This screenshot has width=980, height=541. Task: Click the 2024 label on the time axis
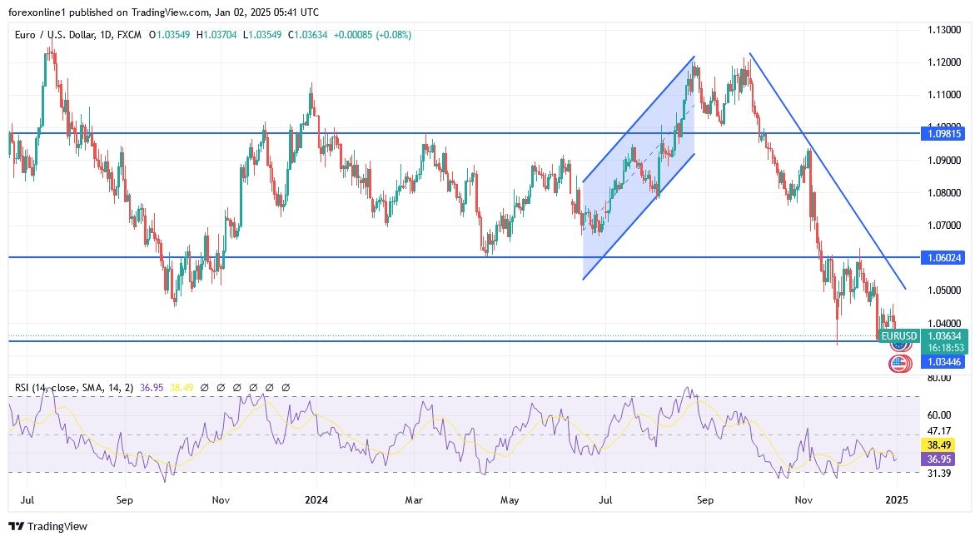coord(316,500)
